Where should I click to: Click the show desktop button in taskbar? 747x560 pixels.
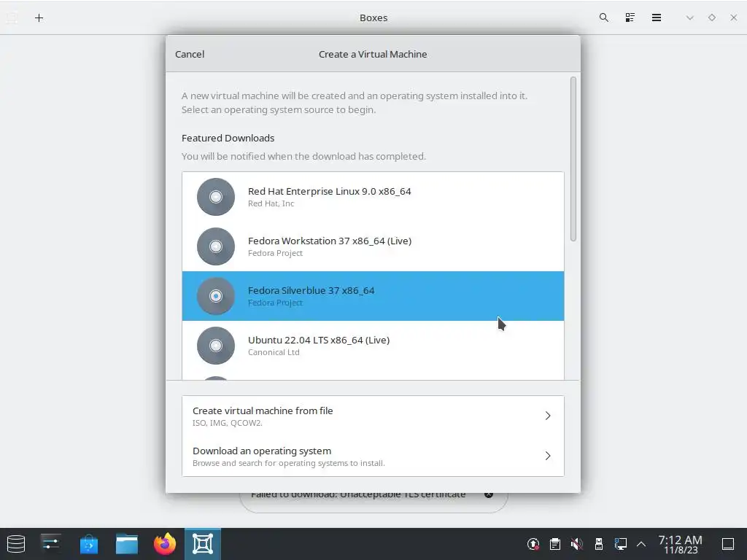point(728,544)
